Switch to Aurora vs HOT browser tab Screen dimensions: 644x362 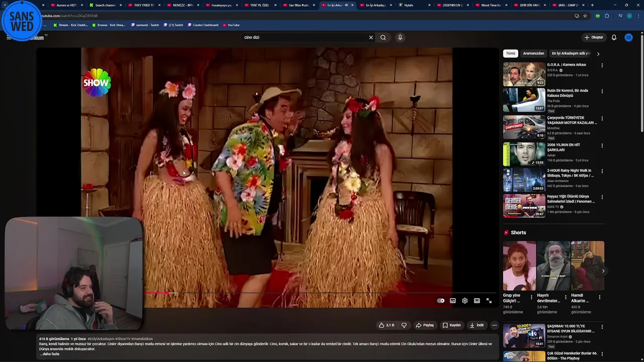click(67, 5)
